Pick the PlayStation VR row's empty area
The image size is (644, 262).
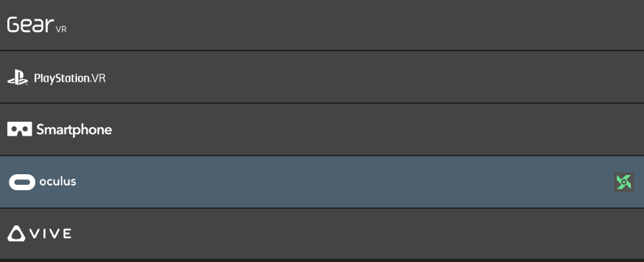pos(370,77)
